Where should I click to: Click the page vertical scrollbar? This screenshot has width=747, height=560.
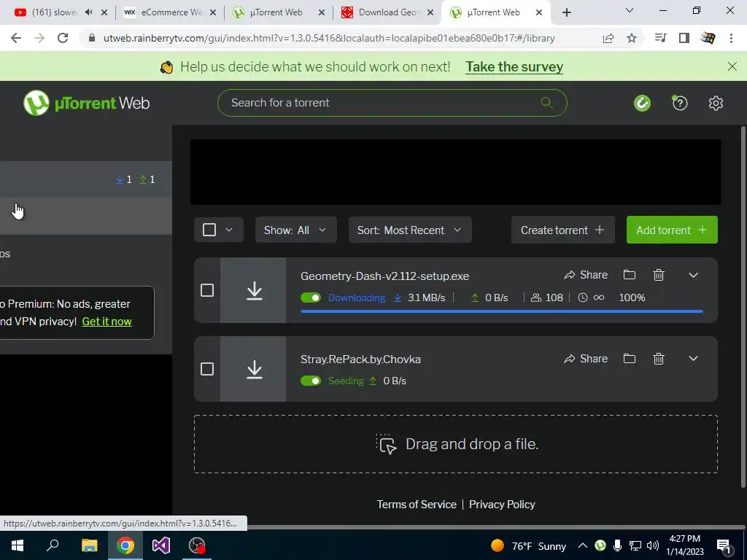[x=743, y=307]
